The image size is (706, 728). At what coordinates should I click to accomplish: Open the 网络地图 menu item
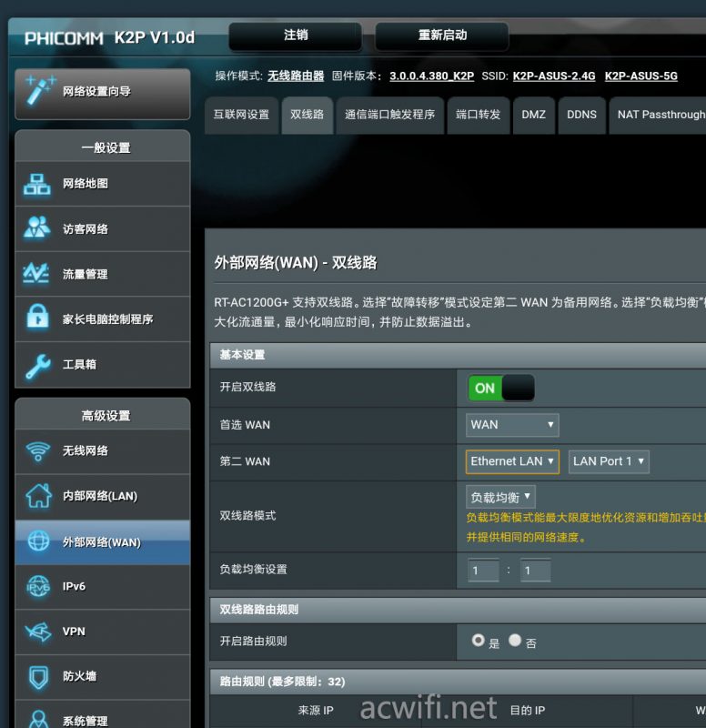tap(103, 184)
